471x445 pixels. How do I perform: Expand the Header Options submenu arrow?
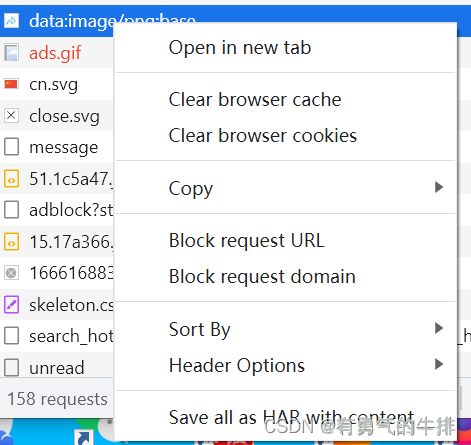coord(439,364)
